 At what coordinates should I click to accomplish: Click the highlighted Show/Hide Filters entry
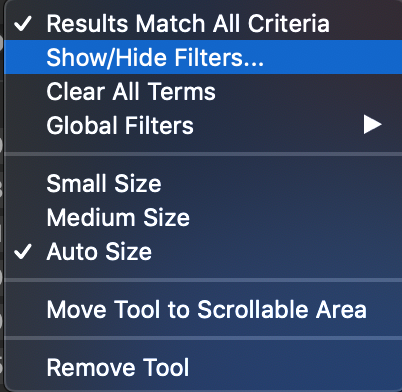coord(203,57)
